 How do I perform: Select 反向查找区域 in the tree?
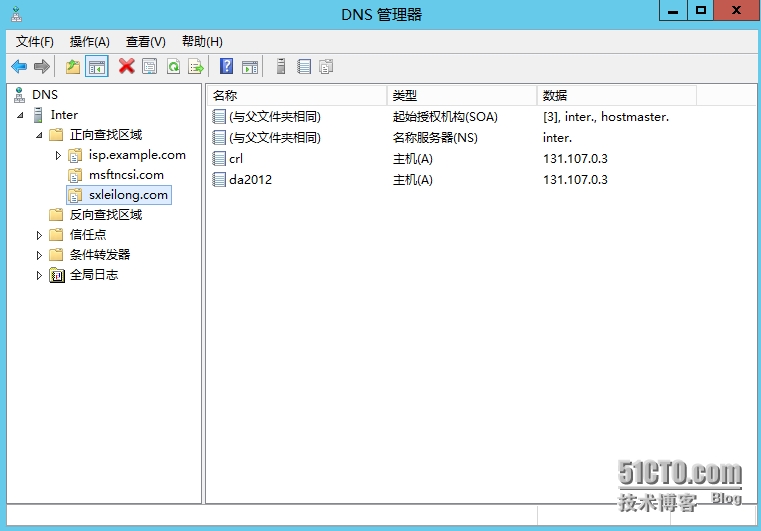click(106, 215)
